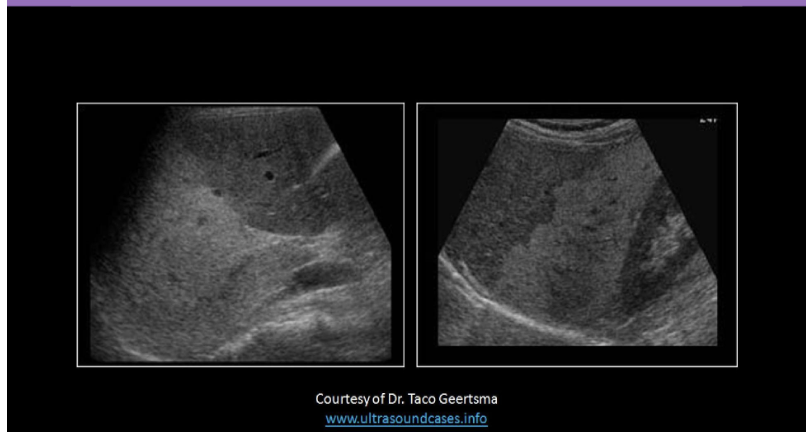Select the right liver ultrasound image
This screenshot has width=806, height=432.
pyautogui.click(x=577, y=235)
